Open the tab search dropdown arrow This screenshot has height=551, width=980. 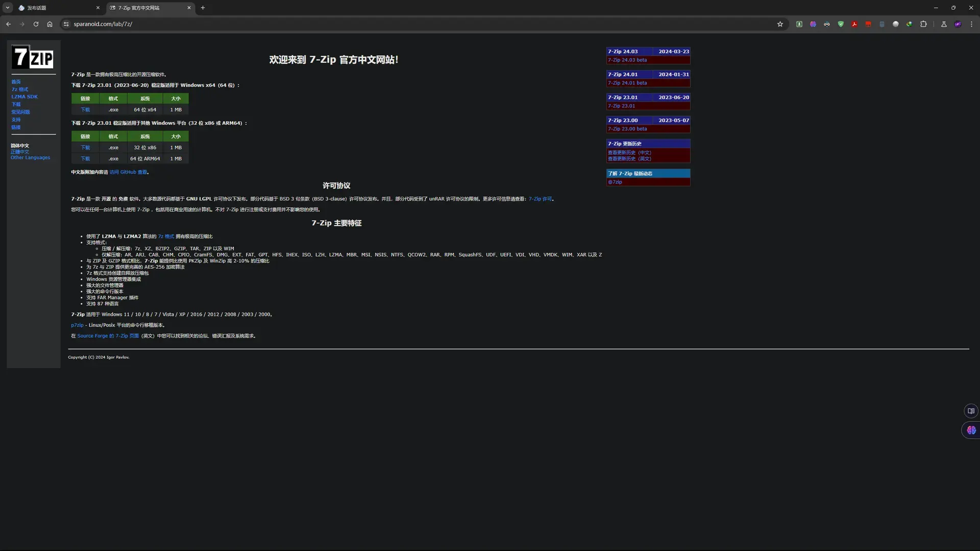8,8
